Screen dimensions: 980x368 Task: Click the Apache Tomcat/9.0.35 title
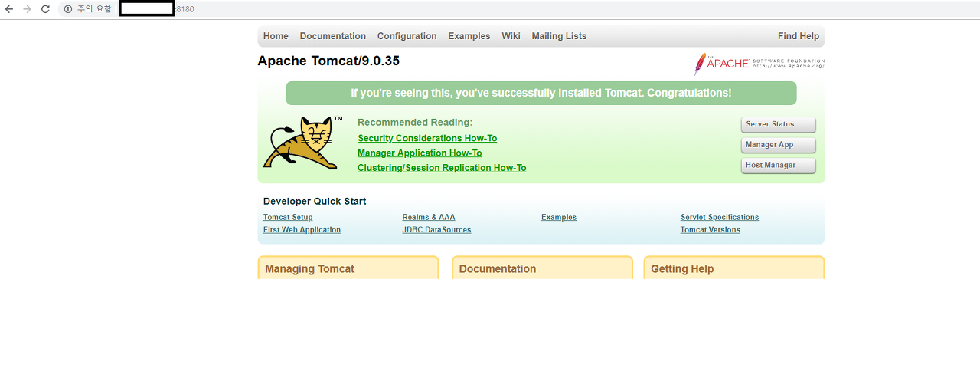point(328,61)
